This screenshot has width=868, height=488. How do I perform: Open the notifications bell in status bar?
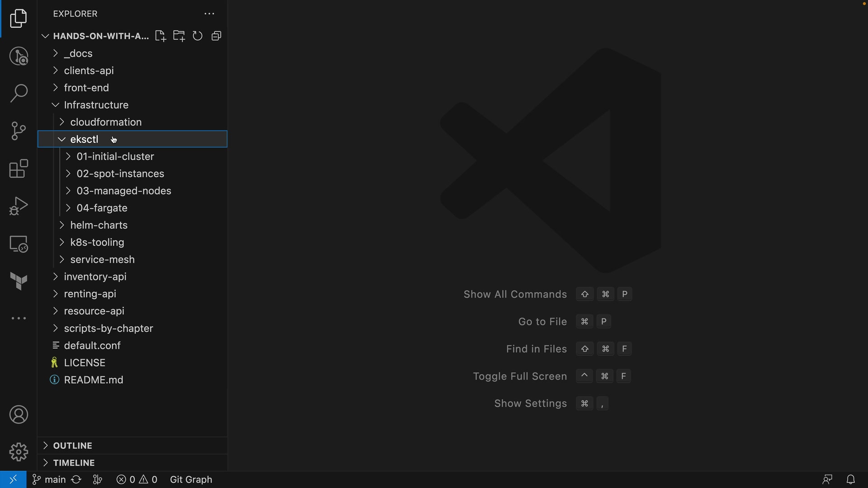[850, 479]
